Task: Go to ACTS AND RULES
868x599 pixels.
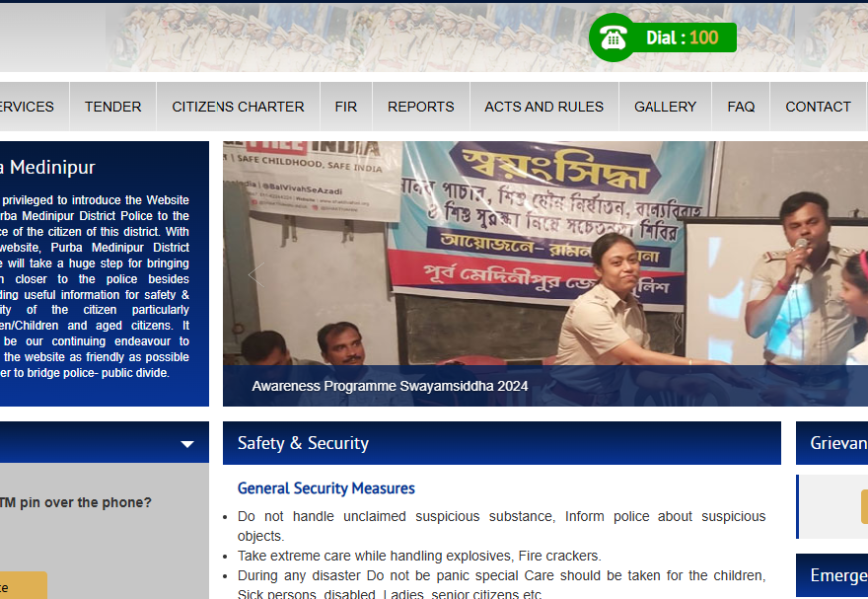Action: pyautogui.click(x=544, y=107)
